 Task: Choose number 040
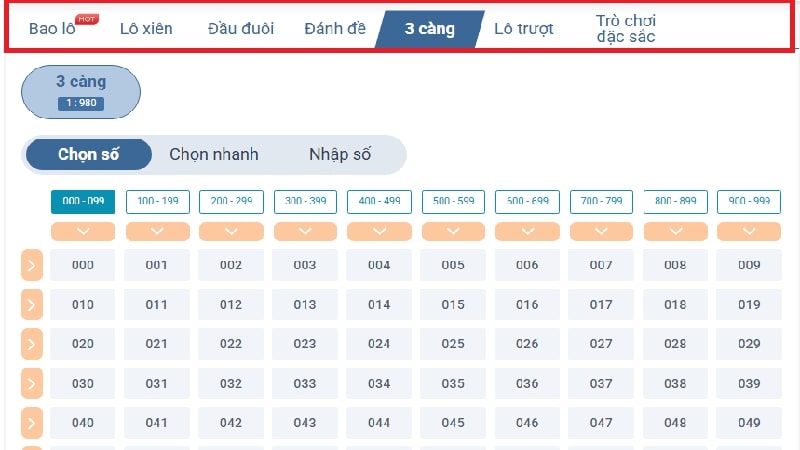point(83,423)
